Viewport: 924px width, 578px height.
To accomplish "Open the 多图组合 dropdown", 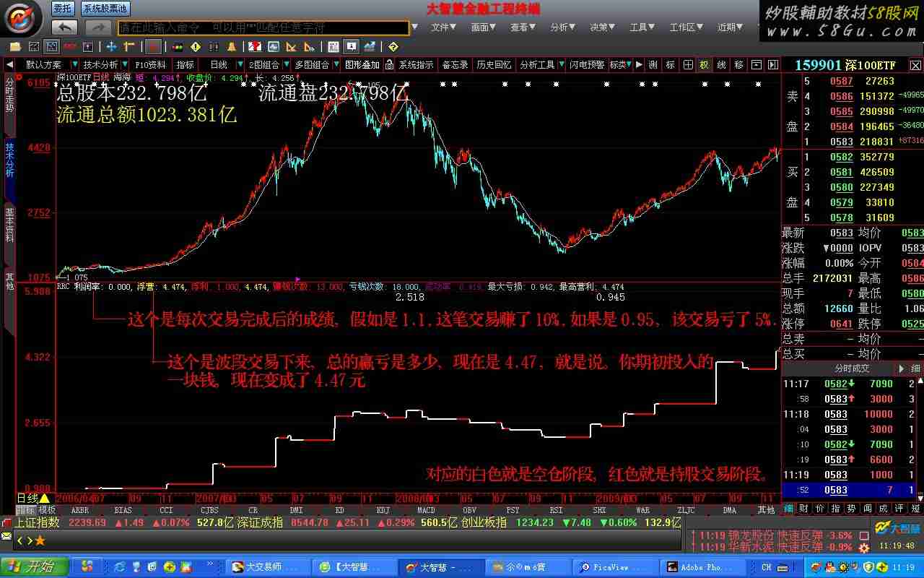I will (x=336, y=64).
